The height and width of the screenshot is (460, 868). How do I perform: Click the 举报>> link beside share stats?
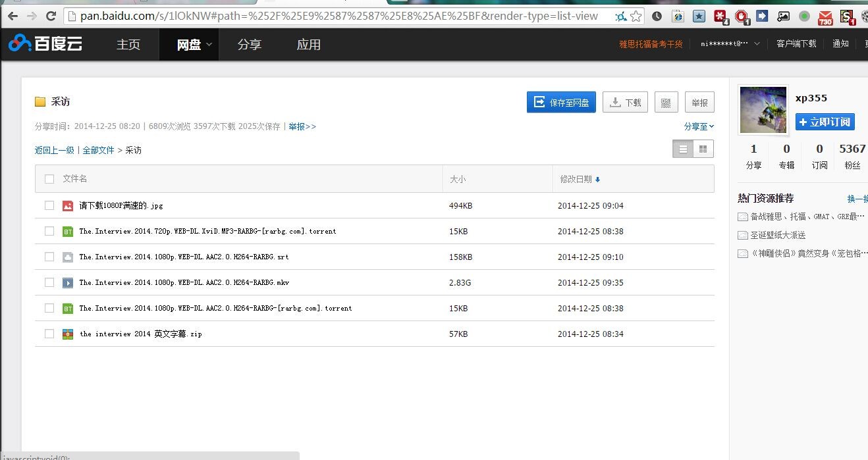click(x=302, y=126)
